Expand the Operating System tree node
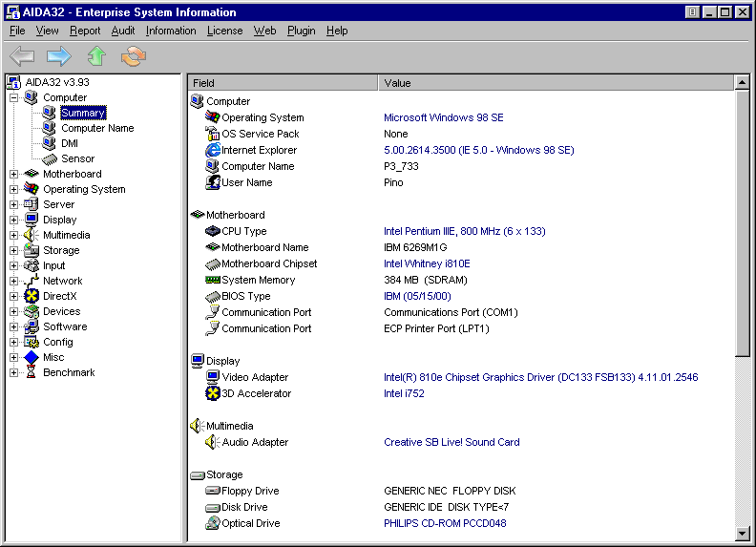The width and height of the screenshot is (756, 547). 14,189
